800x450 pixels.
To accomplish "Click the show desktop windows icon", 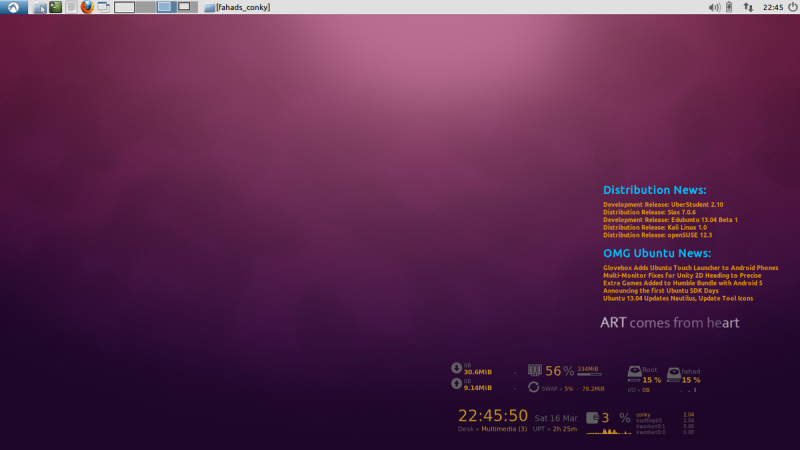I will coord(104,7).
